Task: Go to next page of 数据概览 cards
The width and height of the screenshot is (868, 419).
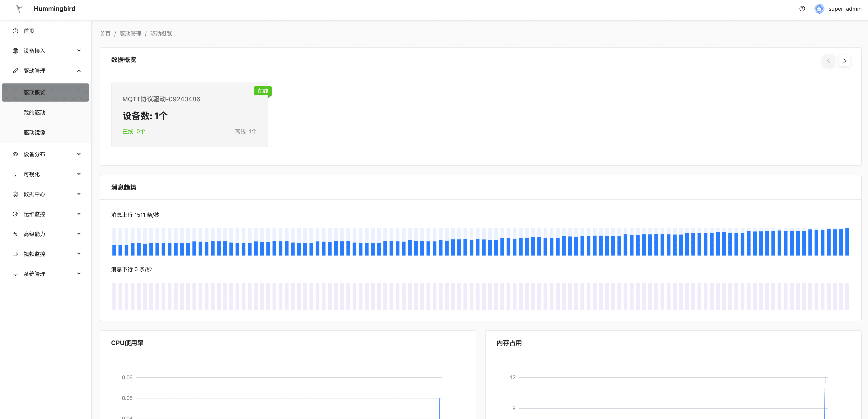Action: (844, 61)
